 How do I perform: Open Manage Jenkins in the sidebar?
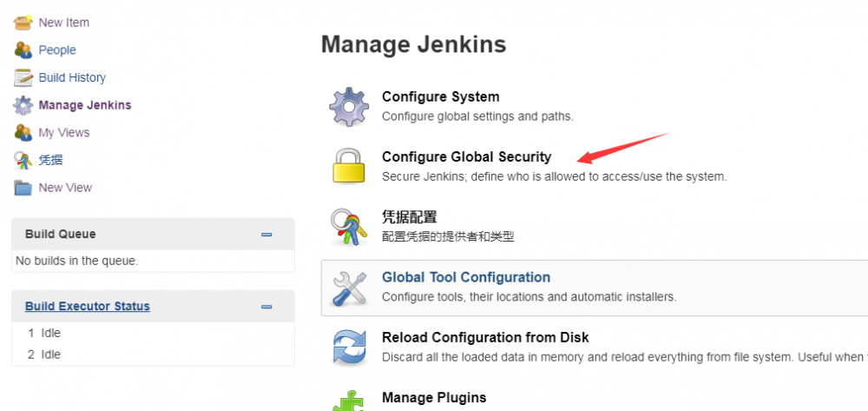85,105
